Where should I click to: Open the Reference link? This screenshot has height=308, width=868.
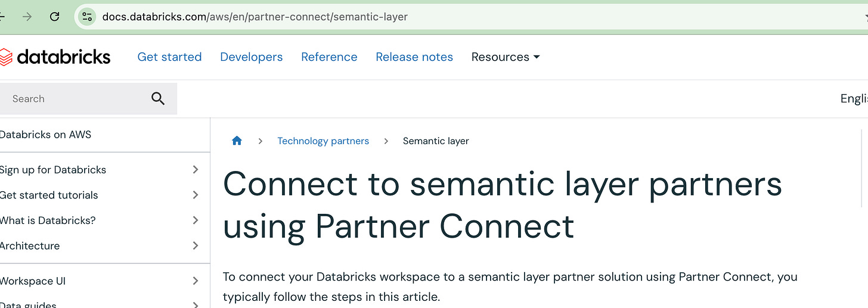(329, 57)
